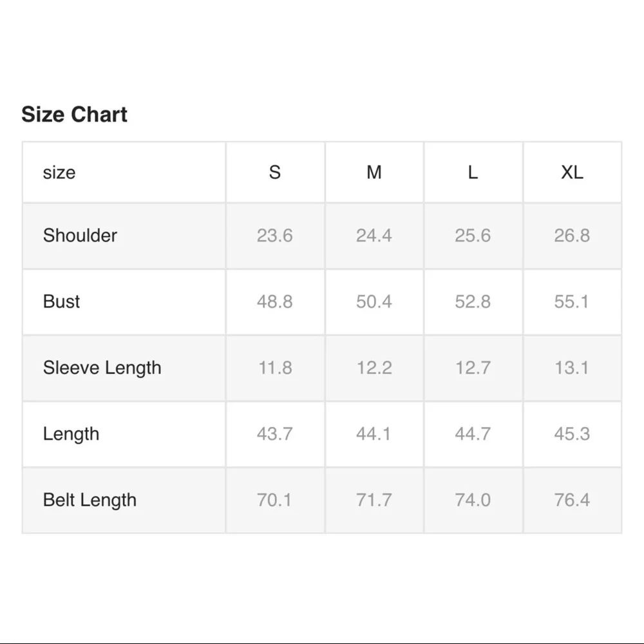Select the Length value 44.1 for M
The height and width of the screenshot is (644, 644).
click(374, 434)
